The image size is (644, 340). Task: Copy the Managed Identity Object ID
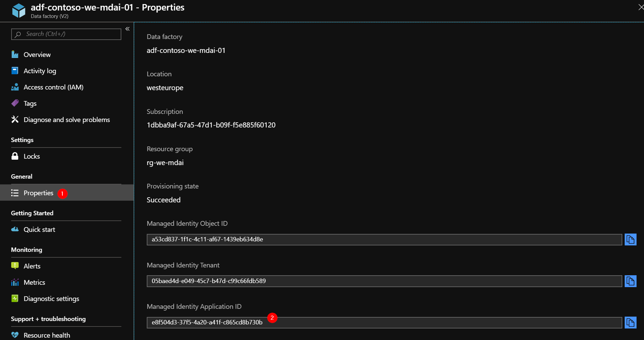click(630, 240)
